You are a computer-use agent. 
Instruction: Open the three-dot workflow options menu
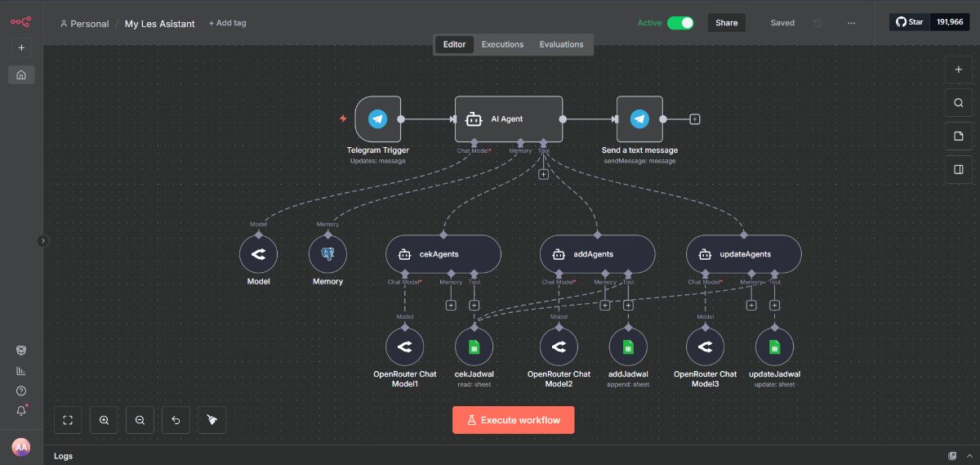[851, 23]
